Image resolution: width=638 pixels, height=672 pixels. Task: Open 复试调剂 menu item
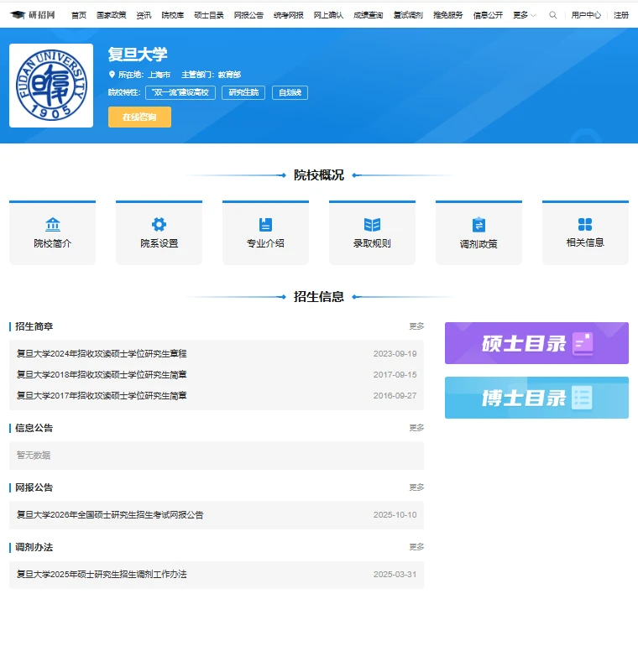click(x=408, y=15)
